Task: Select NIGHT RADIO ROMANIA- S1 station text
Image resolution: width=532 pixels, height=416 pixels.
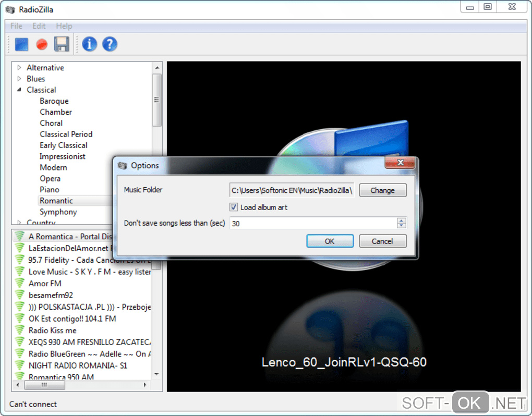Action: tap(78, 365)
